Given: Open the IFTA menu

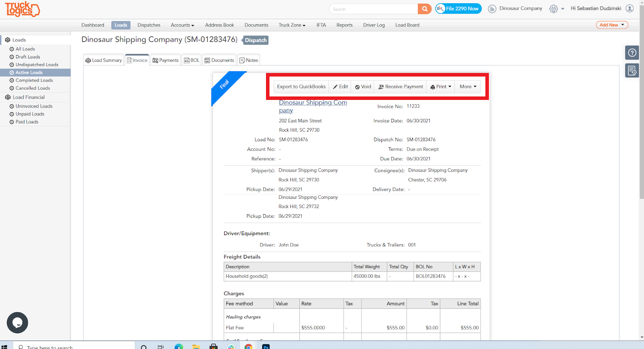Looking at the screenshot, I should point(321,25).
